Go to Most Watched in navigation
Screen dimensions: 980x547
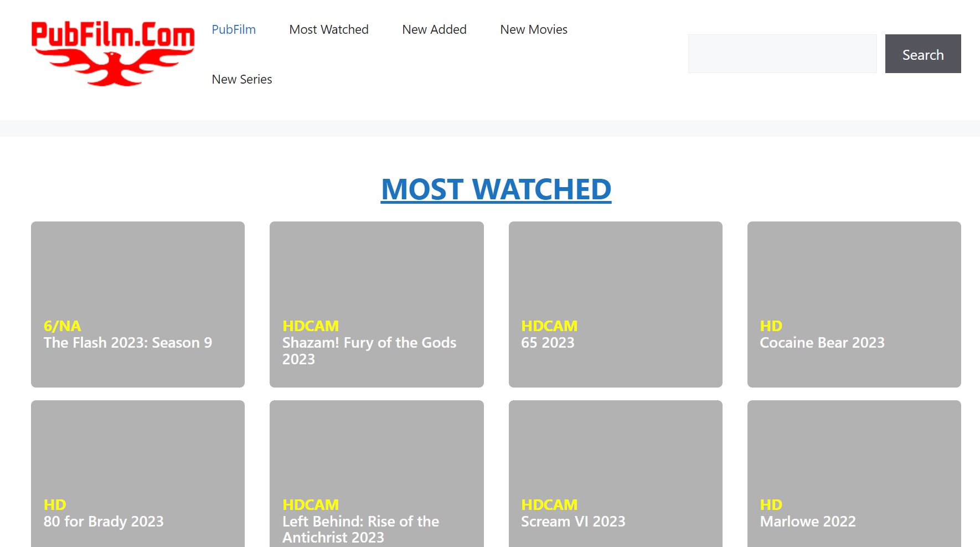329,29
